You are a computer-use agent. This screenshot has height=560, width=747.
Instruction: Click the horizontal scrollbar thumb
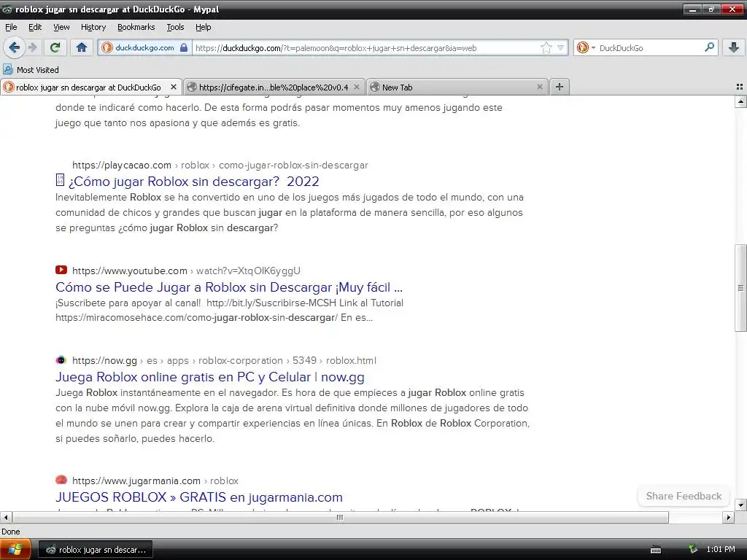click(x=340, y=517)
